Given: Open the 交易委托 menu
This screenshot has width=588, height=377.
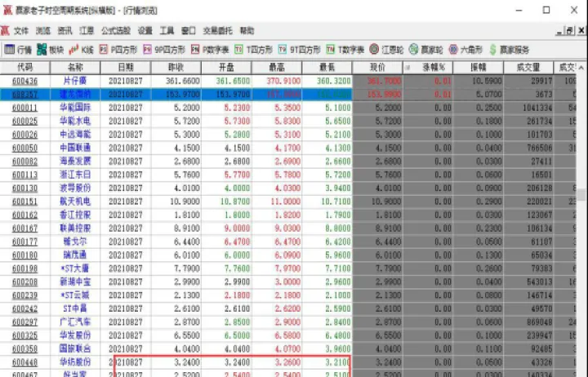Looking at the screenshot, I should coord(217,31).
